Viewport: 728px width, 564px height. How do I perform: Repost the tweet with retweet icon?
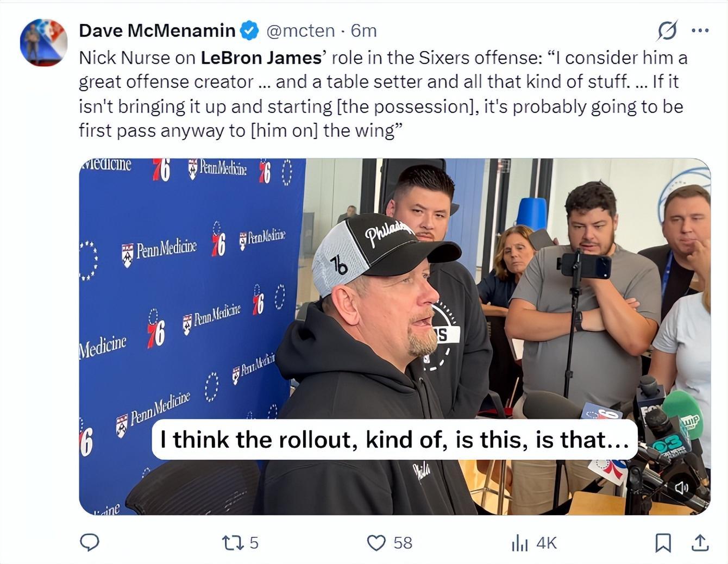tap(233, 542)
